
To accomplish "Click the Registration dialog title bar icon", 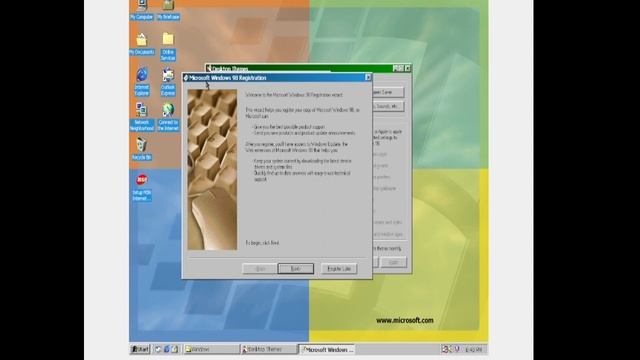I will [x=186, y=78].
